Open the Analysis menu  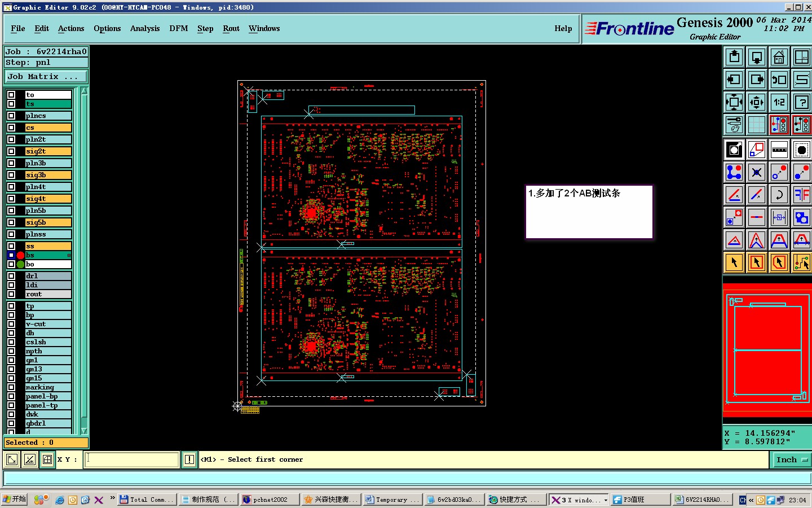click(x=145, y=29)
